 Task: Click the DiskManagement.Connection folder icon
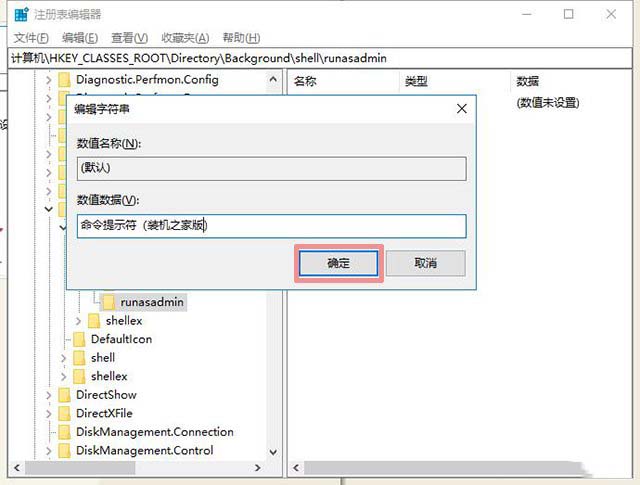[x=64, y=432]
